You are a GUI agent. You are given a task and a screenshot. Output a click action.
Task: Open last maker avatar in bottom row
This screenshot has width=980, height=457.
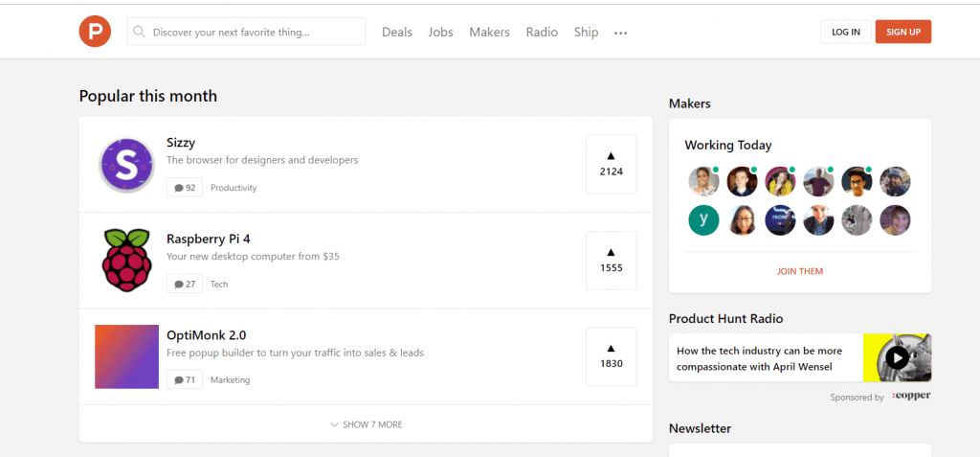coord(895,220)
